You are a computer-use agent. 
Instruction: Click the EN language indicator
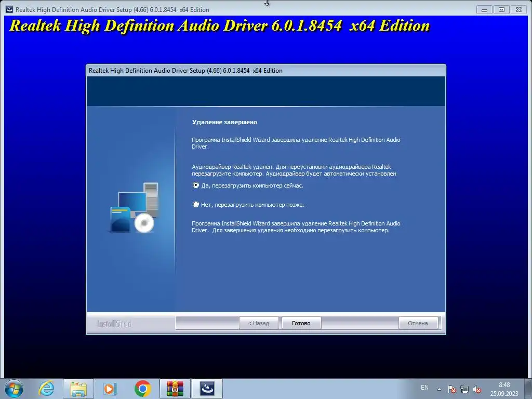(424, 388)
